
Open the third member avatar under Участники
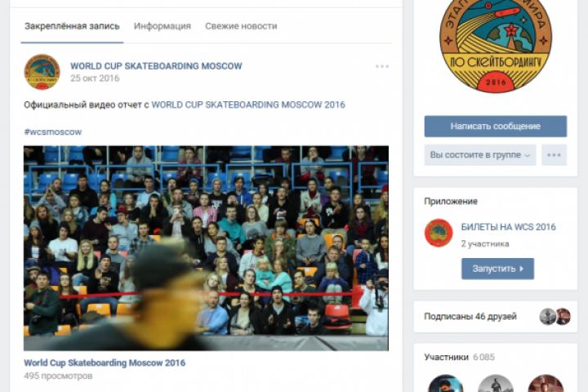[x=546, y=383]
